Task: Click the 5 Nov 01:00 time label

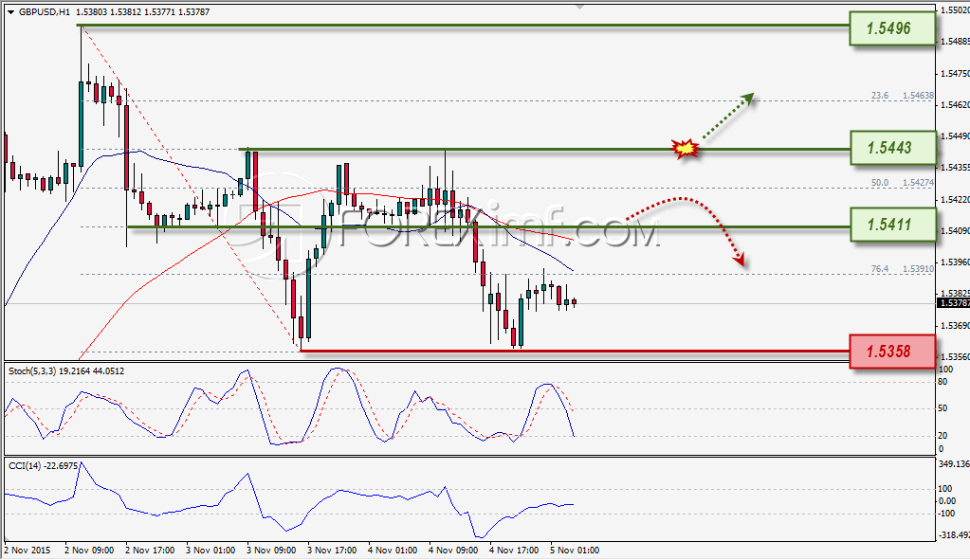Action: coord(574,551)
